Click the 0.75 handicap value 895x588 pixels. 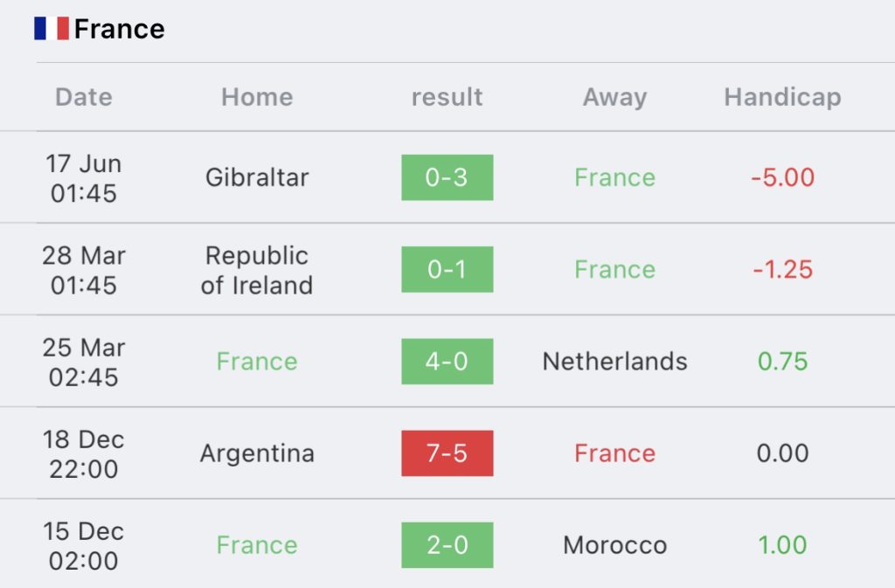tap(782, 361)
